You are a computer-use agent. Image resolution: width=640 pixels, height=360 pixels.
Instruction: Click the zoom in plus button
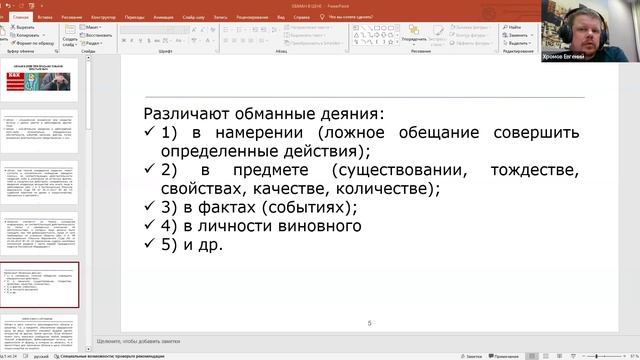click(x=625, y=356)
